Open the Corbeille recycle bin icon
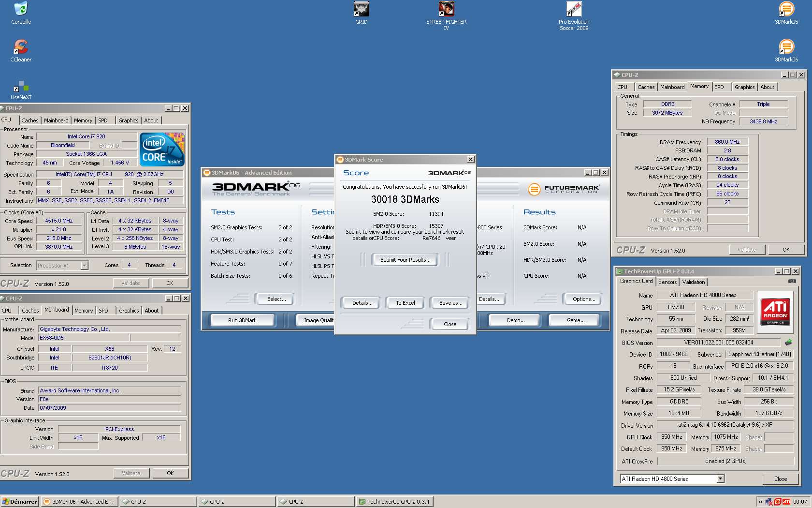The height and width of the screenshot is (508, 812). pyautogui.click(x=21, y=13)
